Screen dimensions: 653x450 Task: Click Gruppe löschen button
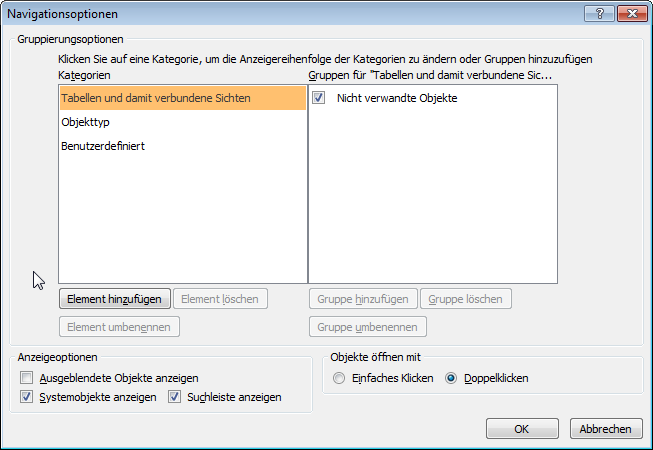(x=467, y=299)
